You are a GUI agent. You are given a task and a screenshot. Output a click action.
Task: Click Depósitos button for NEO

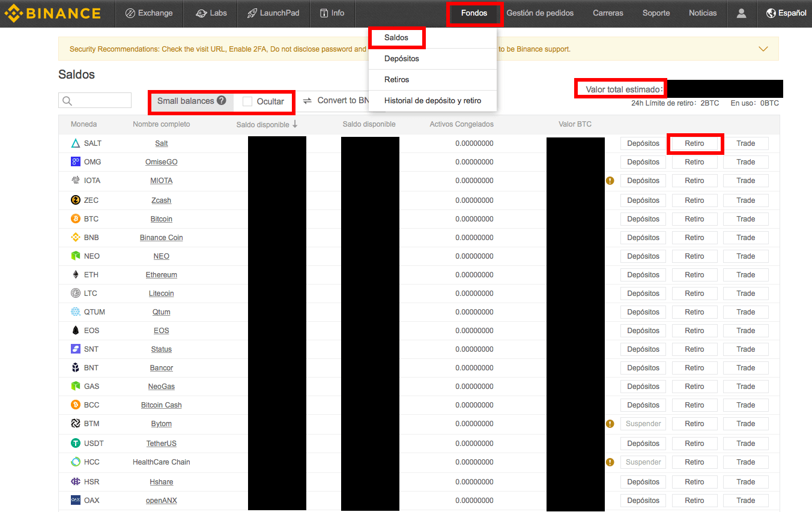(x=643, y=256)
